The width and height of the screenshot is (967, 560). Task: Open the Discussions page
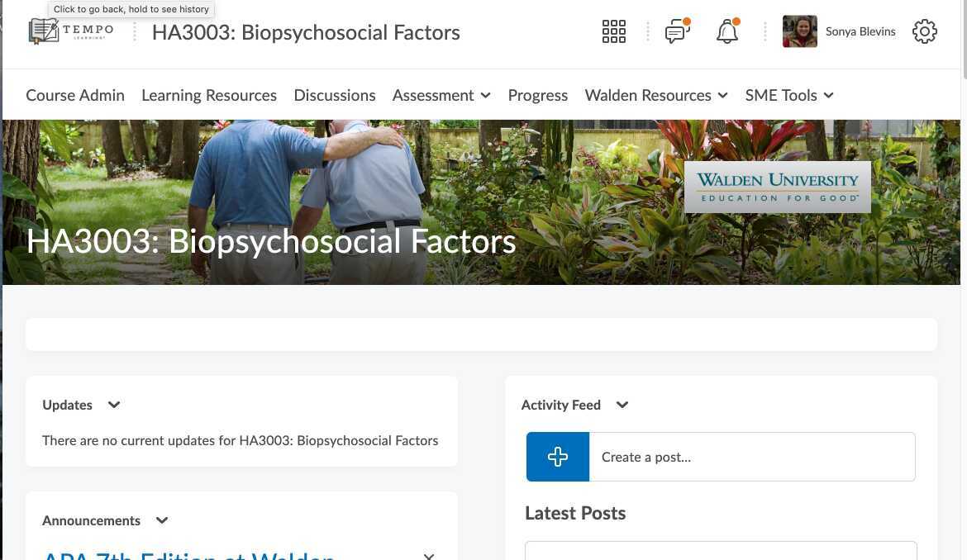point(334,96)
